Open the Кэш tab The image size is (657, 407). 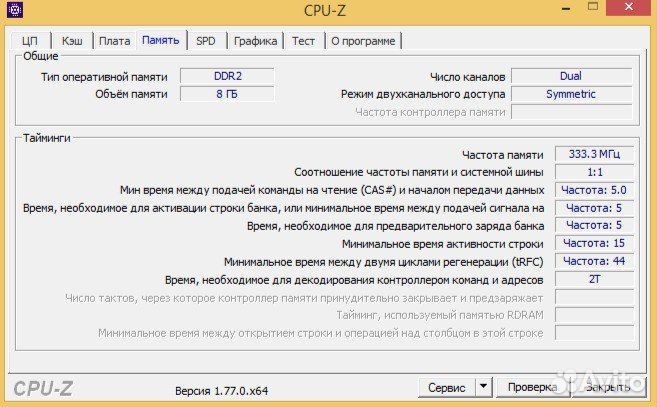[72, 41]
